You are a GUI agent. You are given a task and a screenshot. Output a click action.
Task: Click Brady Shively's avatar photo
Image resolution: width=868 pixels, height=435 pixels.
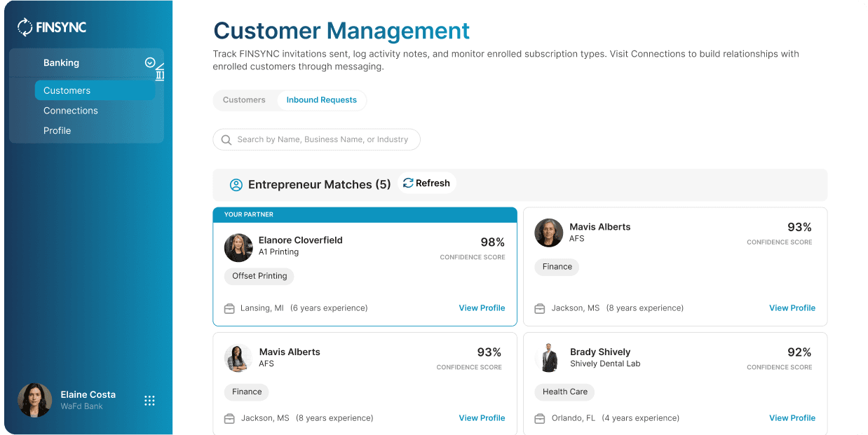[549, 358]
